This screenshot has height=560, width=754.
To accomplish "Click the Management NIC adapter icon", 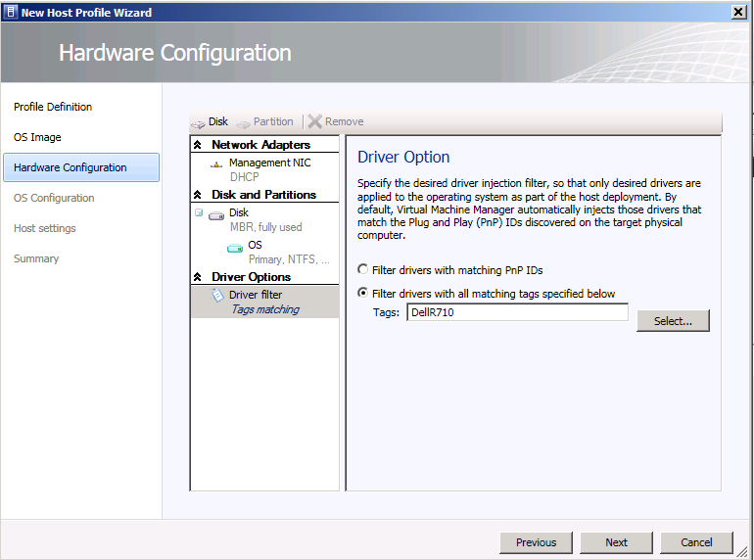I will [217, 163].
